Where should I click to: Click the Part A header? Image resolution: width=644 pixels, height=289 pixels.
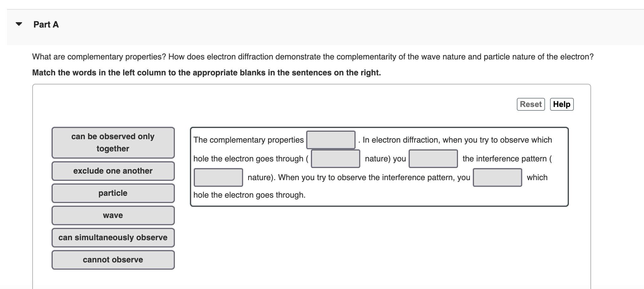click(46, 24)
